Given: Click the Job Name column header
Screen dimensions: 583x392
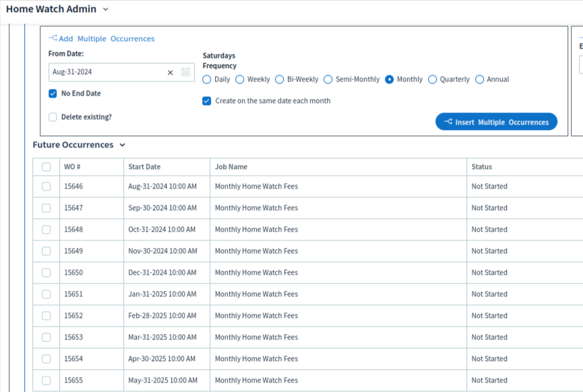Looking at the screenshot, I should tap(231, 167).
